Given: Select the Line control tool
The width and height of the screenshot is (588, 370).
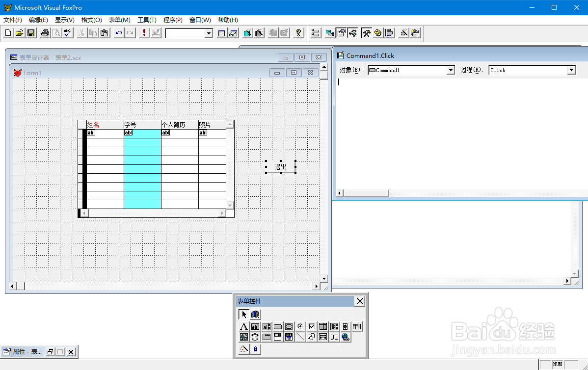Looking at the screenshot, I should click(300, 337).
